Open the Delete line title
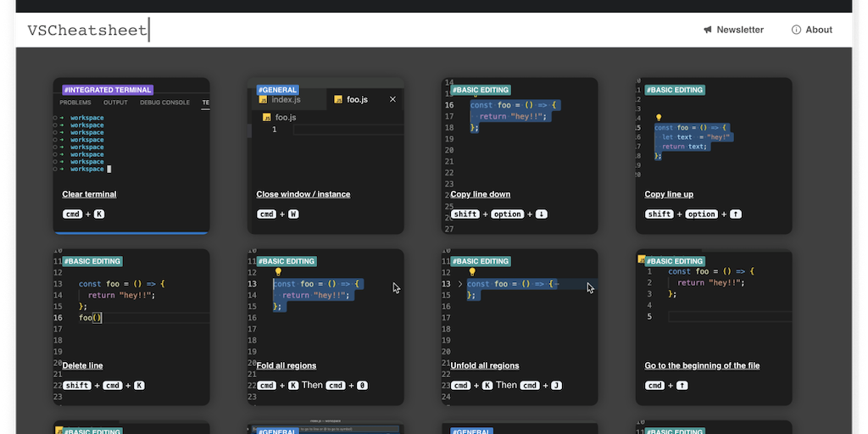This screenshot has height=434, width=868. coord(82,366)
